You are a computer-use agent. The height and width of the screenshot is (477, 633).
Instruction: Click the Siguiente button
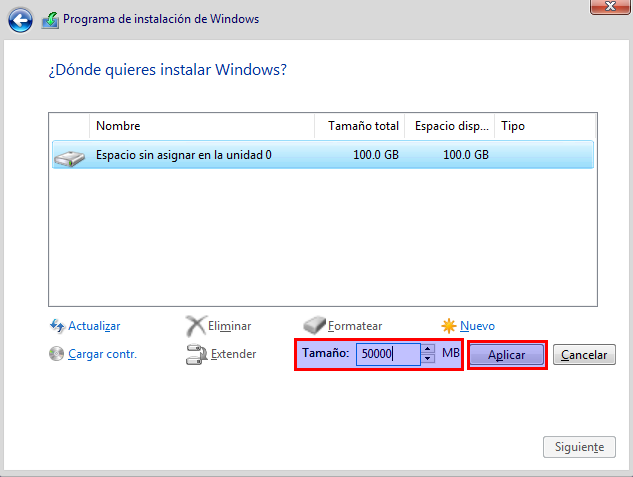pos(579,447)
